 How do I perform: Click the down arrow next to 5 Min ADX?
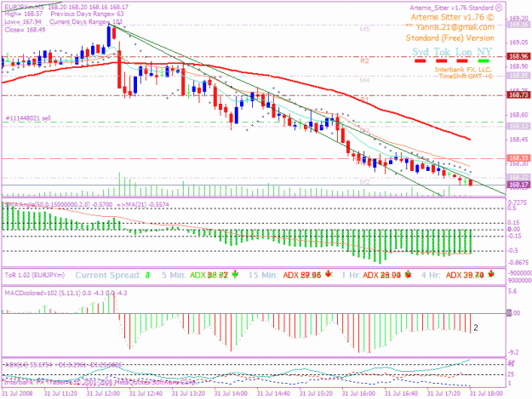[x=235, y=275]
